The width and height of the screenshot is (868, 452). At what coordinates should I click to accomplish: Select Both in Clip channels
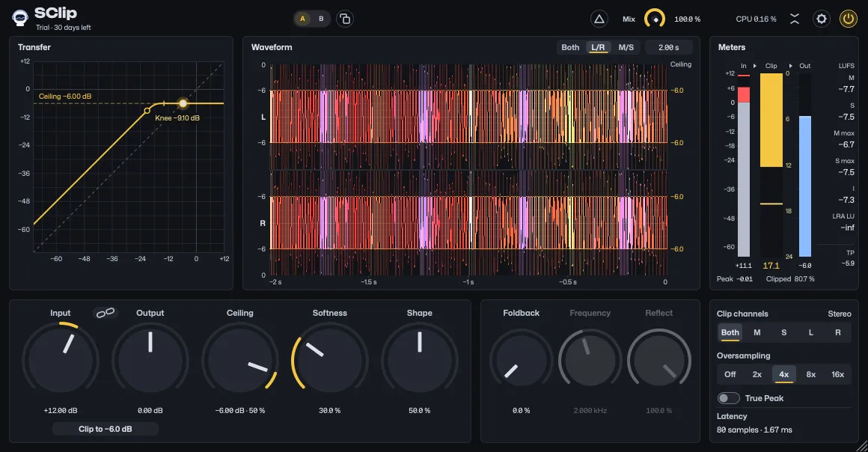pyautogui.click(x=730, y=332)
